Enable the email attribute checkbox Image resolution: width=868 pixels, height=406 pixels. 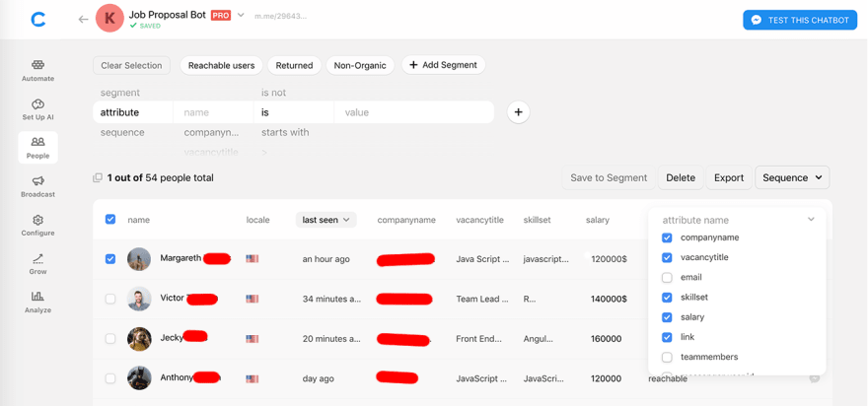click(x=667, y=278)
